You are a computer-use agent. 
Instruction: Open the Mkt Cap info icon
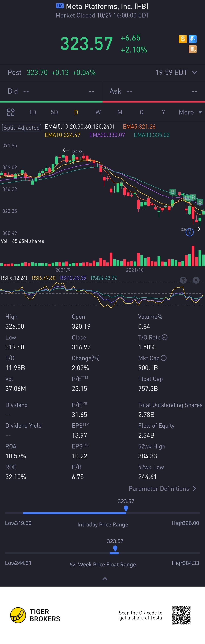coord(164,358)
